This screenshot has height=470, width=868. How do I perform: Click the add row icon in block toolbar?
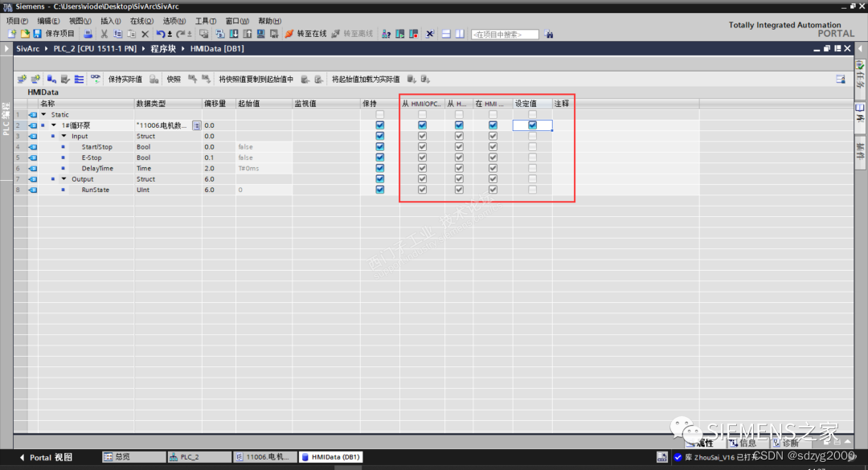pos(35,80)
